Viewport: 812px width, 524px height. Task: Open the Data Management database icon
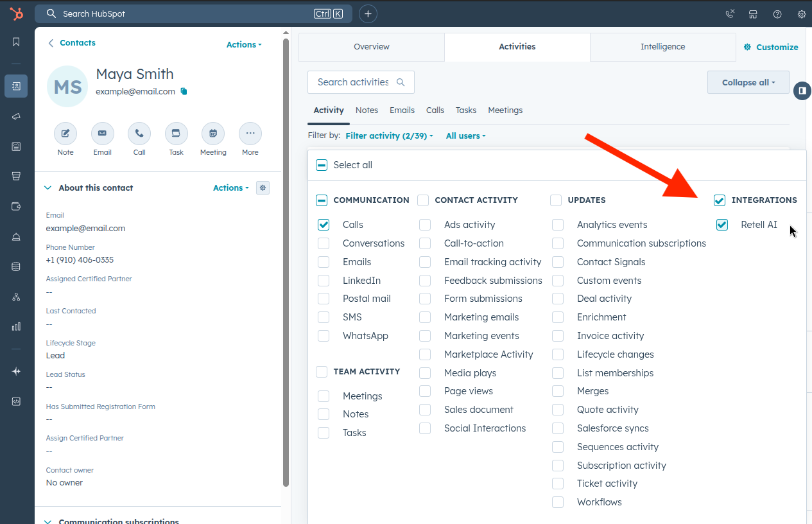(x=16, y=266)
